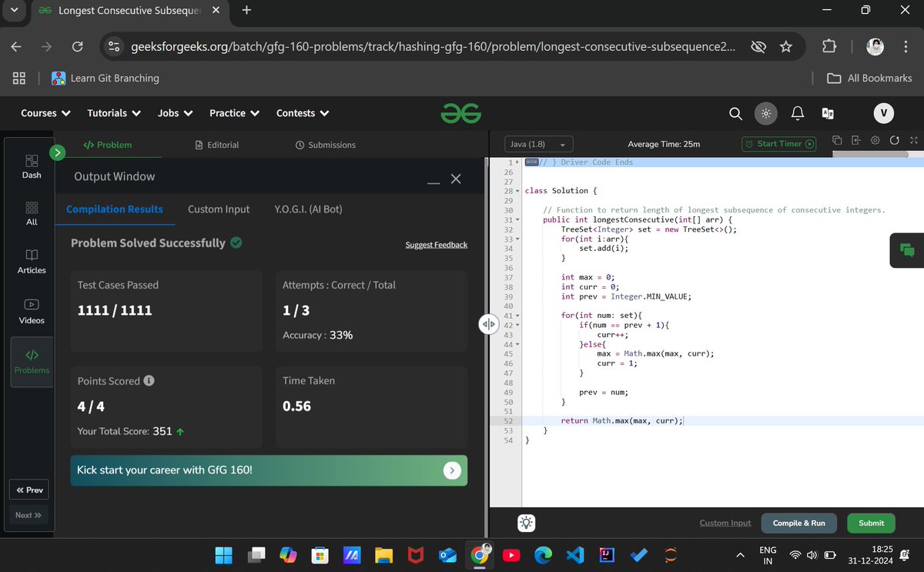The image size is (924, 572).
Task: Open the notifications bell
Action: pyautogui.click(x=798, y=113)
